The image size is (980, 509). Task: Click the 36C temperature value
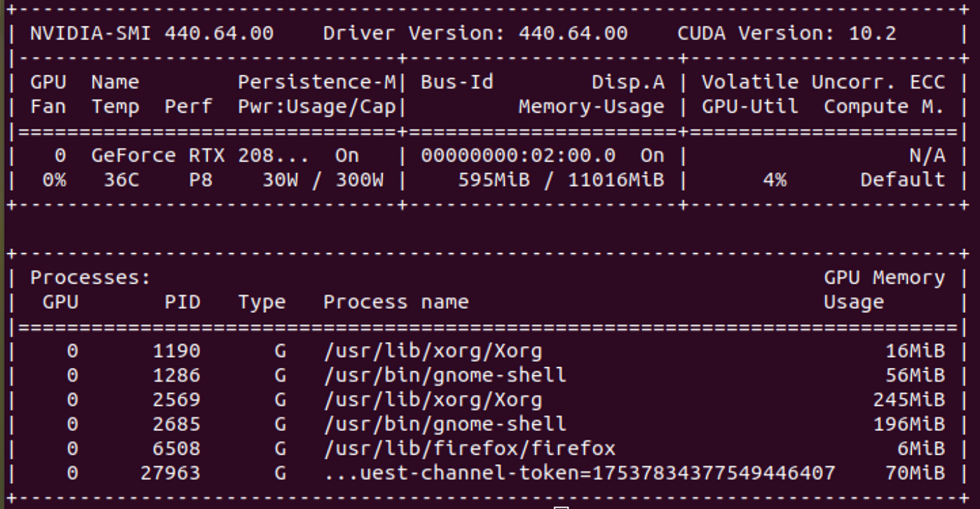pyautogui.click(x=121, y=180)
